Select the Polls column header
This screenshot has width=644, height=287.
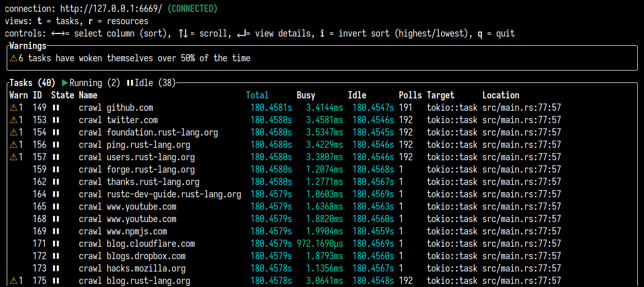pos(410,95)
